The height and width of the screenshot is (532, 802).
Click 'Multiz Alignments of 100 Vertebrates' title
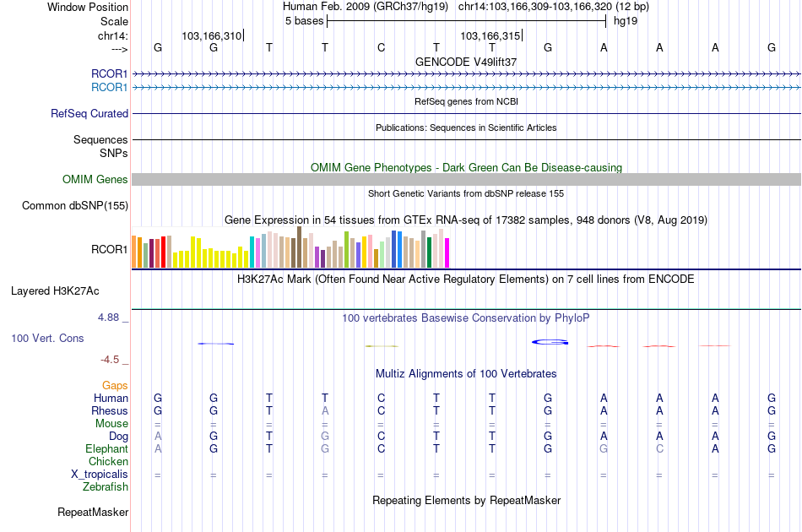point(466,373)
